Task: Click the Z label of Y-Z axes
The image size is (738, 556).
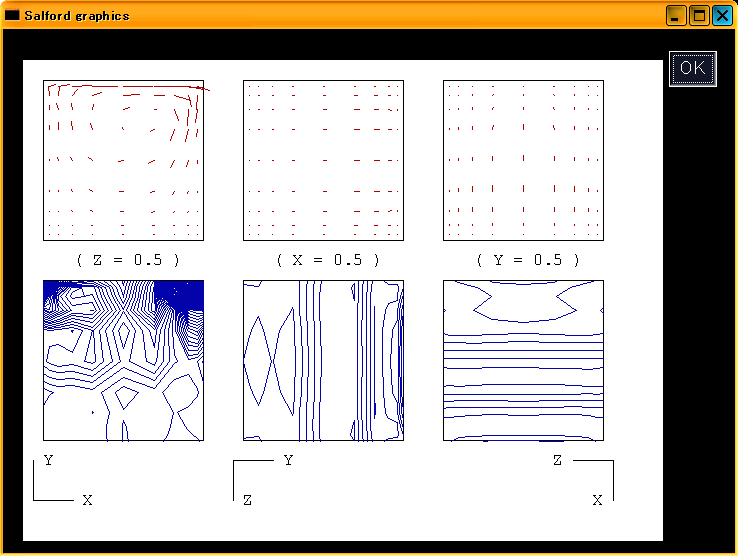Action: point(248,500)
